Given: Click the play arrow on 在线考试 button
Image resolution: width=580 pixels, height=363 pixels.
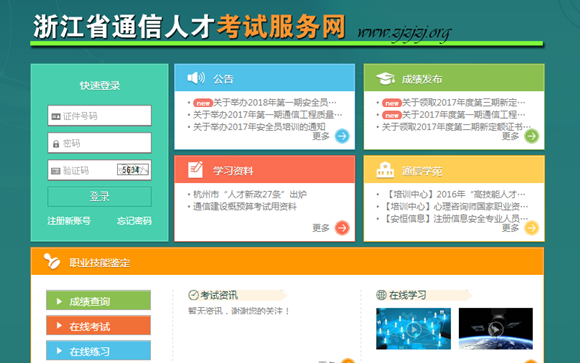Looking at the screenshot, I should click(x=59, y=326).
